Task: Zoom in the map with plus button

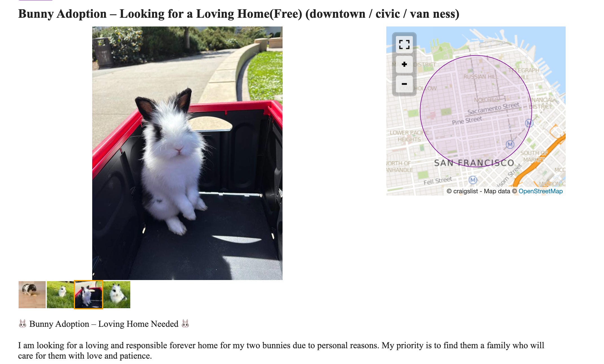Action: (x=404, y=64)
